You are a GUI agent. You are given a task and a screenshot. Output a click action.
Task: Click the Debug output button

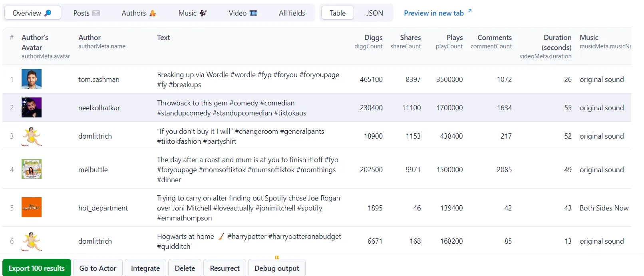277,268
